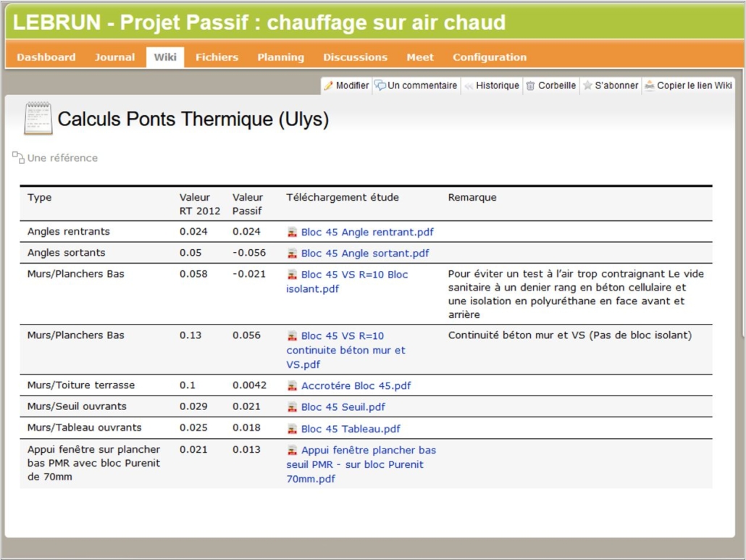Click the Valeur RT 2012 column header
Screen dimensions: 746x560
pos(199,204)
